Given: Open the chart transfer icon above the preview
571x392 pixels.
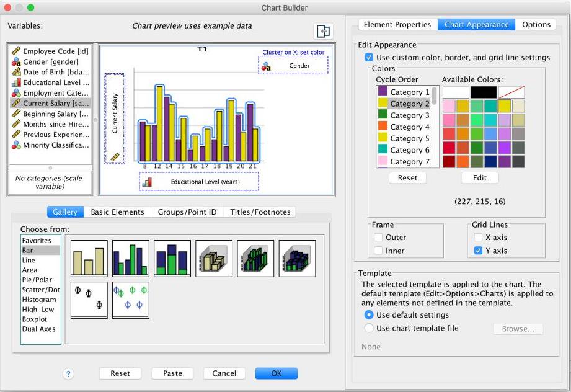Looking at the screenshot, I should [x=324, y=31].
